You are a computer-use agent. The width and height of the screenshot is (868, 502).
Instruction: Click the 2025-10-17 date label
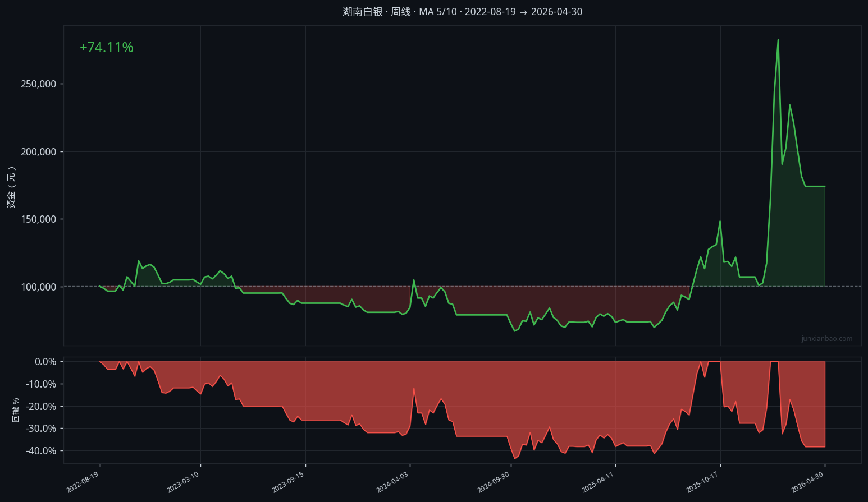pos(702,482)
